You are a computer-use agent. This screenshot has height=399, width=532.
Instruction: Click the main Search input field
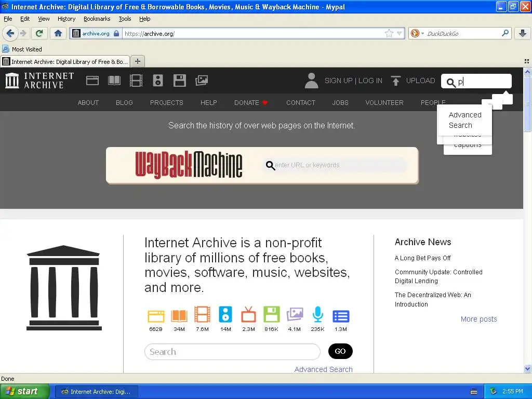(232, 352)
